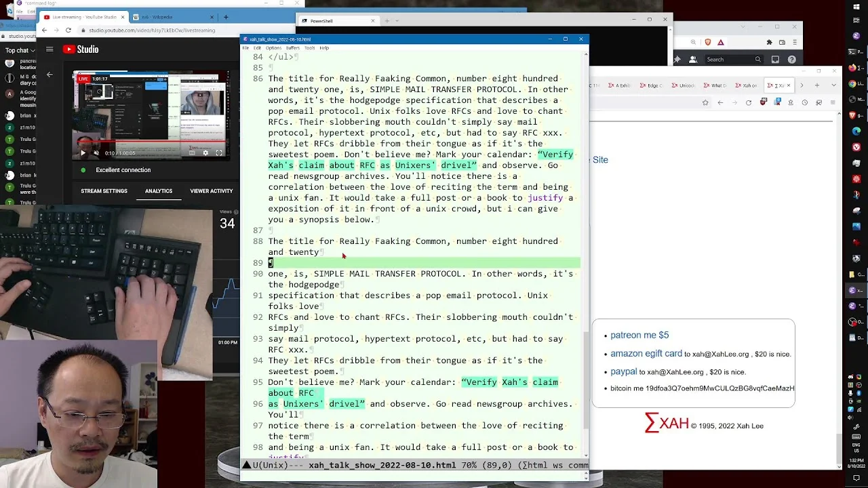Expand the Firefox list all tabs chevron

(833, 85)
